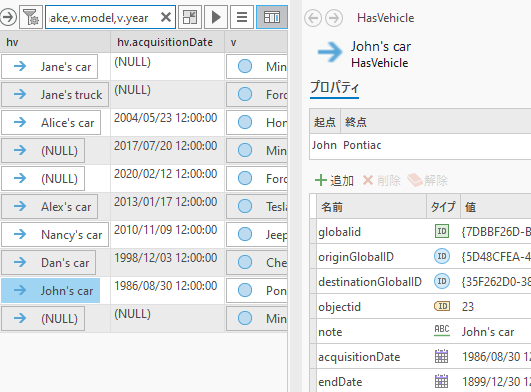The height and width of the screenshot is (392, 531).
Task: Select the objectid property row
Action: 420,307
